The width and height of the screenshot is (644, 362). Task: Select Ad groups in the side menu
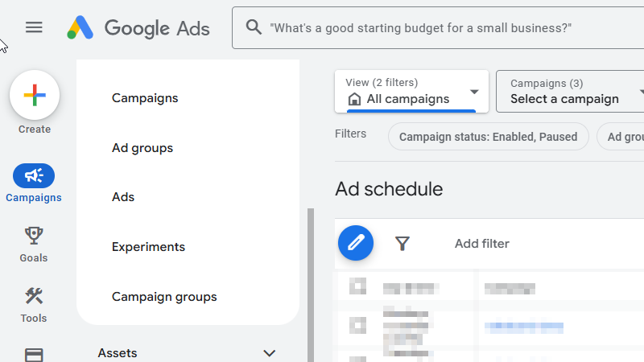[x=142, y=148]
